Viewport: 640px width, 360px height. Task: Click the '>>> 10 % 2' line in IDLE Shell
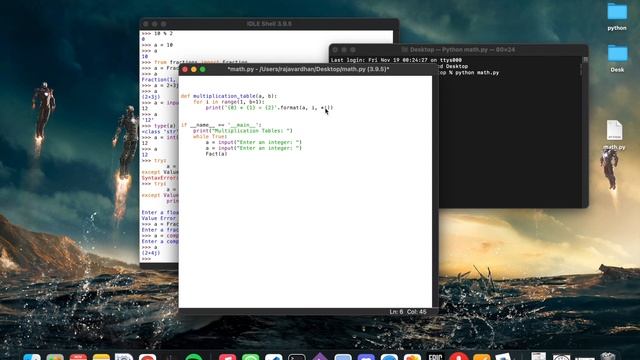click(x=157, y=33)
